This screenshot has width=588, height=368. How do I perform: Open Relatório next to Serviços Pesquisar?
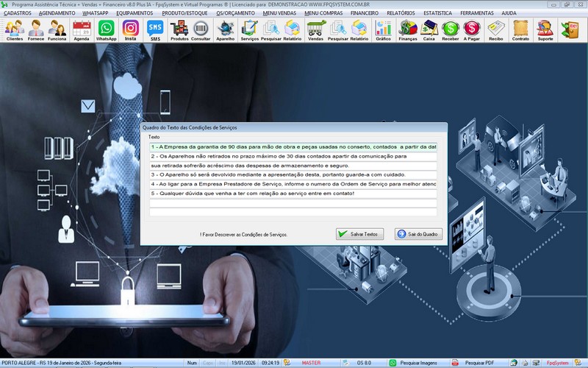click(x=292, y=30)
